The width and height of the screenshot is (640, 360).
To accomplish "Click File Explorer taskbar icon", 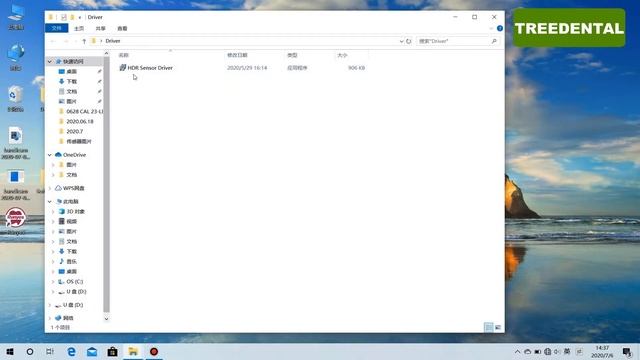I will (133, 351).
